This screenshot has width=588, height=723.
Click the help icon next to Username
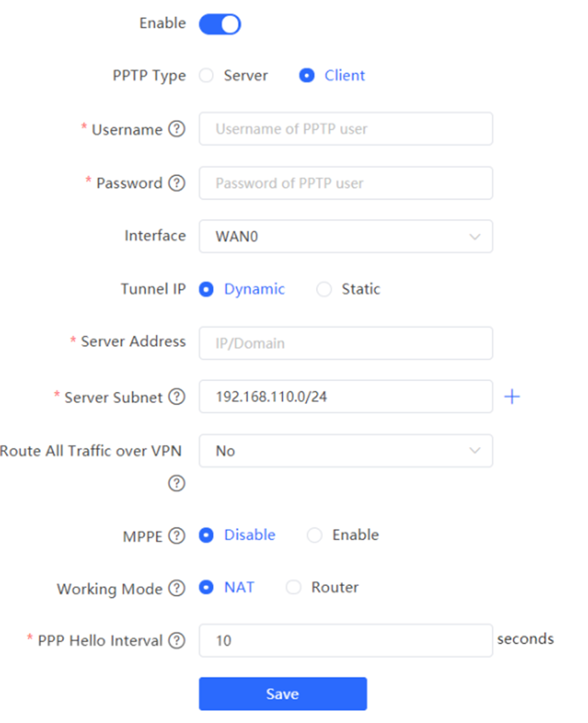(176, 129)
